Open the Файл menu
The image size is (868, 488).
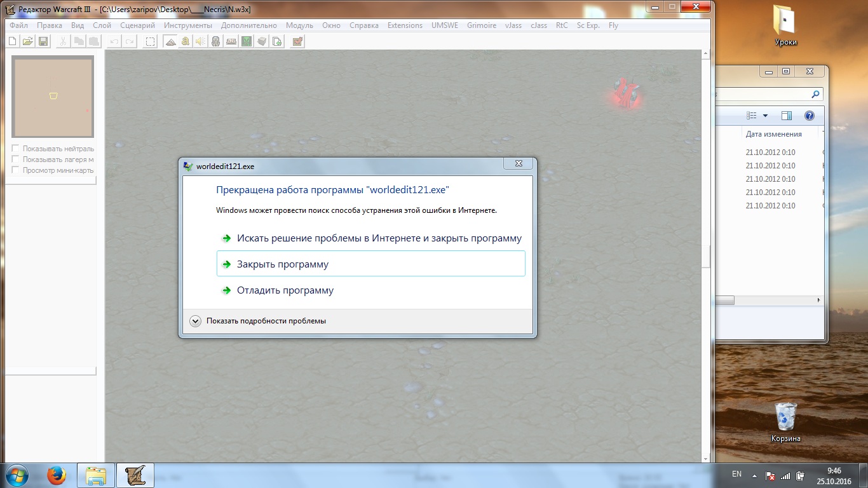18,25
